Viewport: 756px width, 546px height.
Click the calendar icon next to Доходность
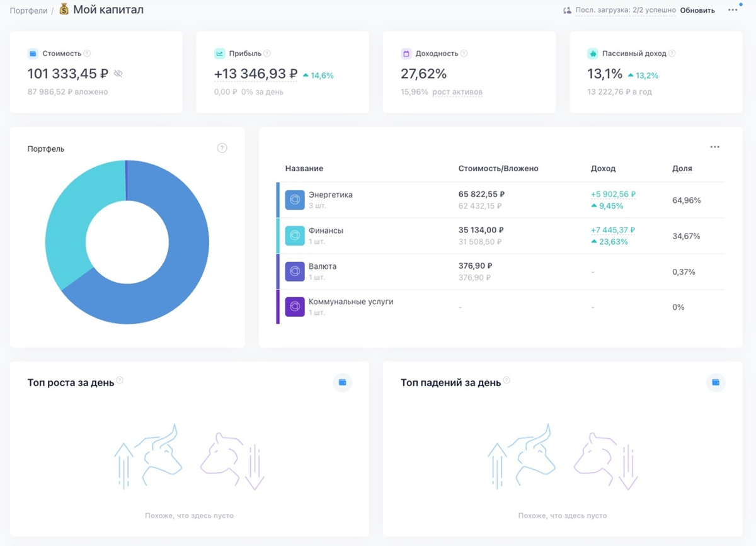click(406, 54)
